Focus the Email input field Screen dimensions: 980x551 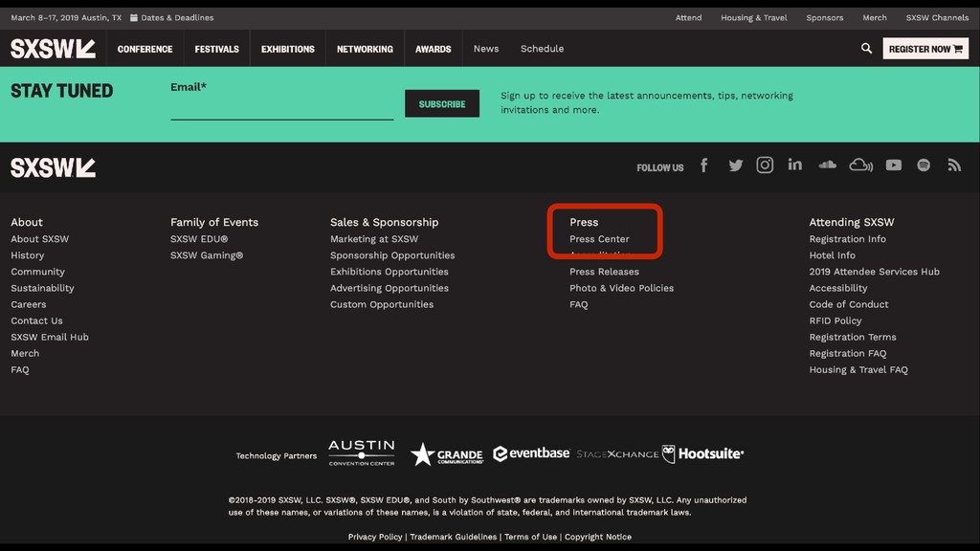282,109
